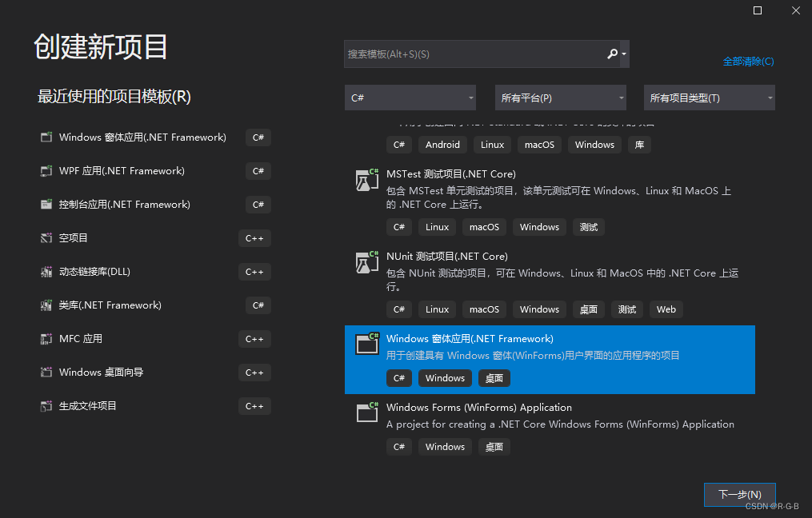Click the recent Windows 窗体应用 template icon
The height and width of the screenshot is (518, 812).
[46, 137]
